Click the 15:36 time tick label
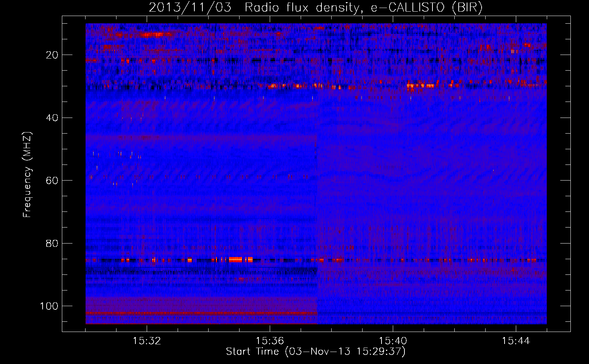589x364 pixels. [x=270, y=341]
